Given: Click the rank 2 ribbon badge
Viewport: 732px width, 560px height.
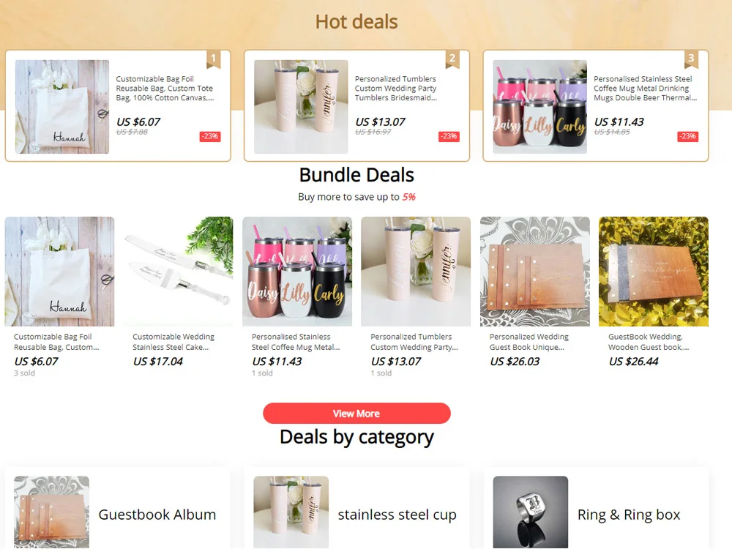Looking at the screenshot, I should (452, 59).
